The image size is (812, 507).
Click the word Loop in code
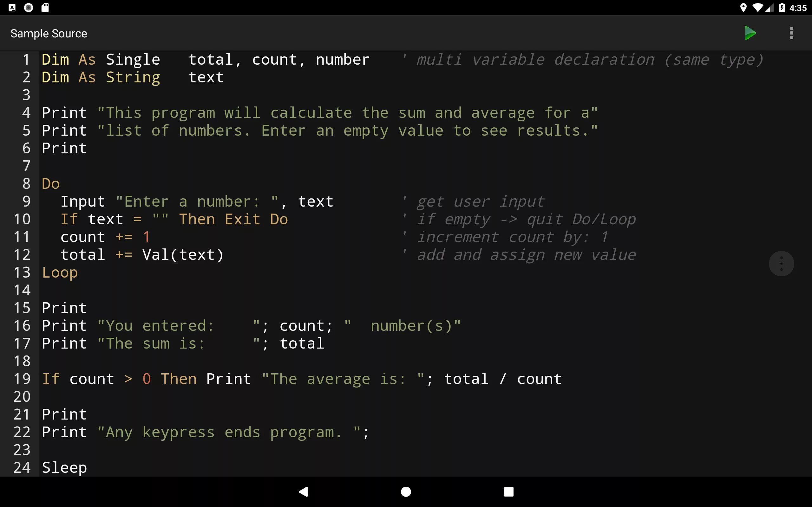tap(60, 273)
